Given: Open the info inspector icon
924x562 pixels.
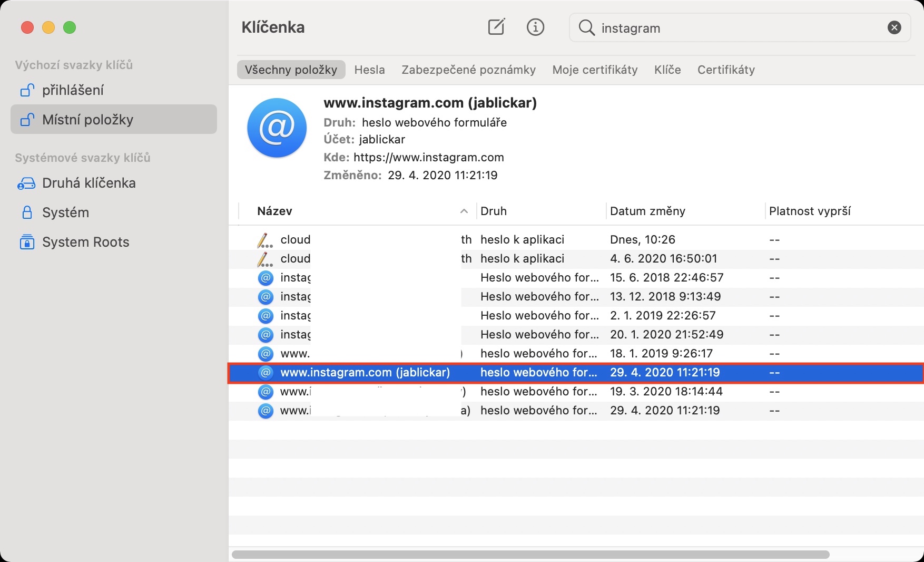Looking at the screenshot, I should 535,27.
